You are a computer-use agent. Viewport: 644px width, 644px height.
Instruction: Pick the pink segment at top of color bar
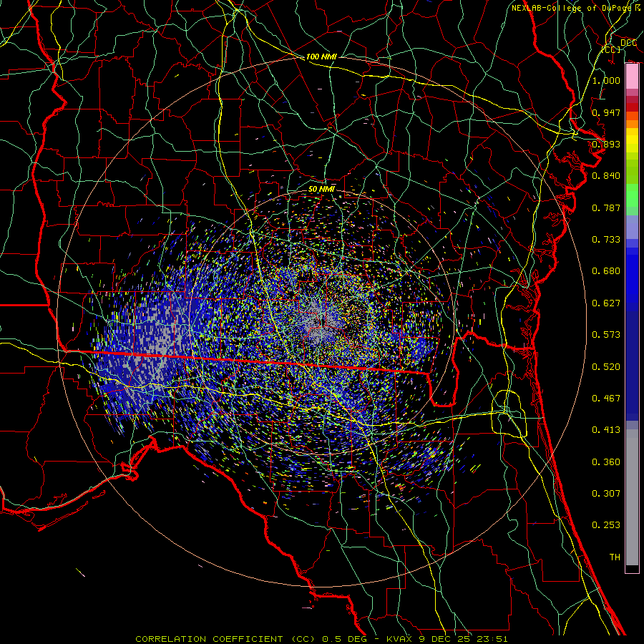coord(632,77)
